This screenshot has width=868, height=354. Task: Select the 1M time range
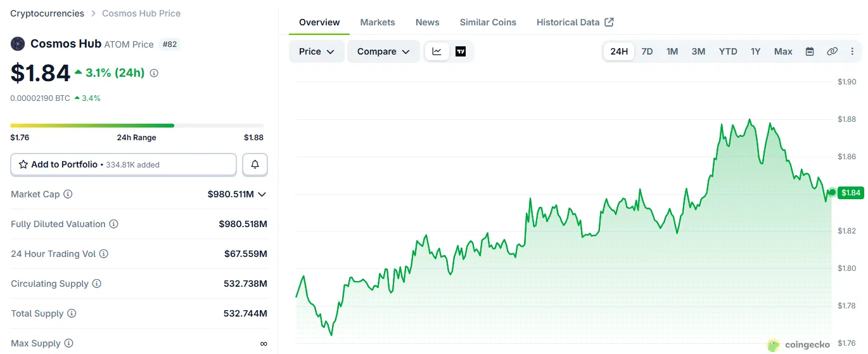pyautogui.click(x=672, y=51)
